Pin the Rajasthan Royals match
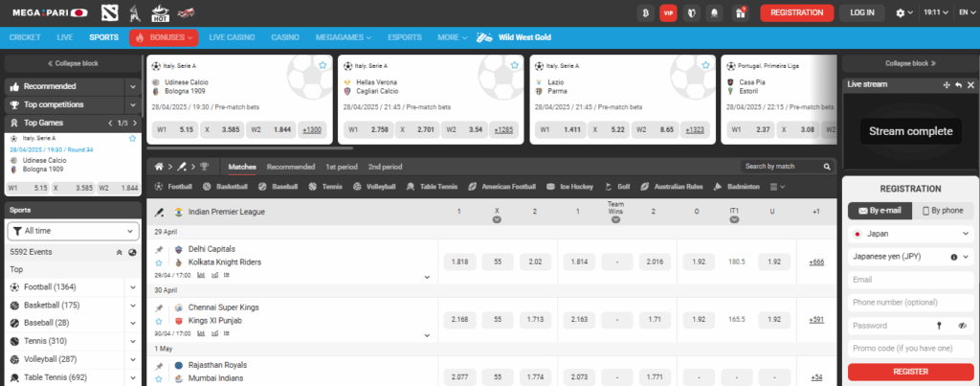This screenshot has width=980, height=386. tap(160, 365)
